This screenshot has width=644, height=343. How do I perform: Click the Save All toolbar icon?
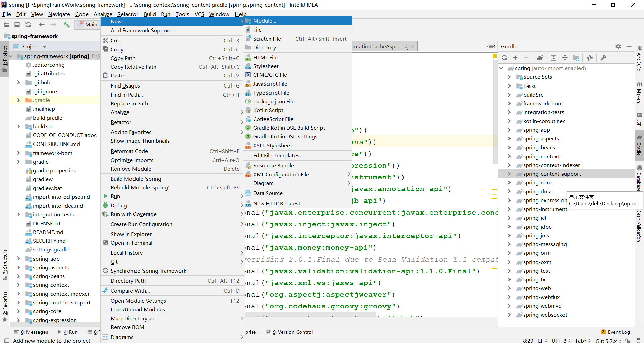coord(17,24)
